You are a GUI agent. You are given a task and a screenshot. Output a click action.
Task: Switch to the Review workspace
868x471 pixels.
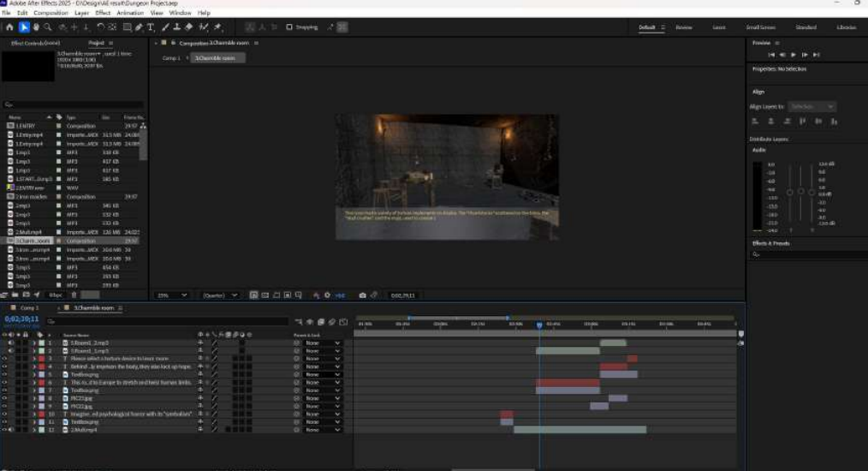pyautogui.click(x=684, y=27)
